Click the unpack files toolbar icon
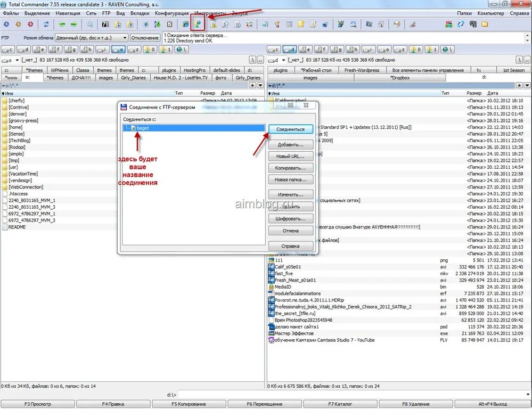 130,24
